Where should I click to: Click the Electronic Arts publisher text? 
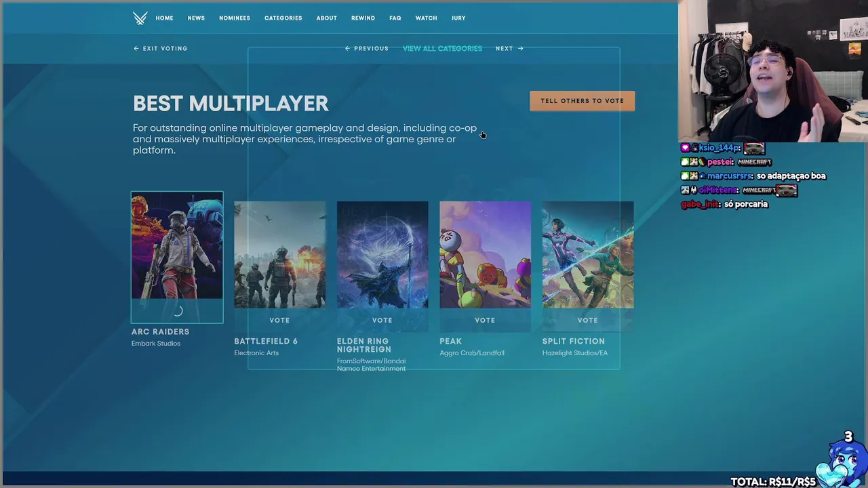[x=256, y=353]
